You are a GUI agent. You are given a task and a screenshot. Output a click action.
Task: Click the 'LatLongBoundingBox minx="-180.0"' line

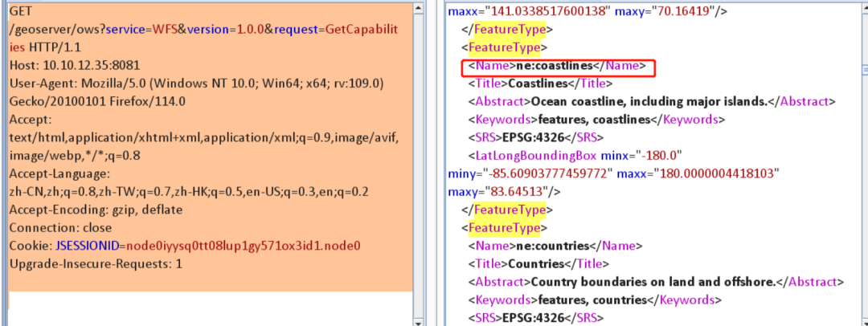coord(575,156)
